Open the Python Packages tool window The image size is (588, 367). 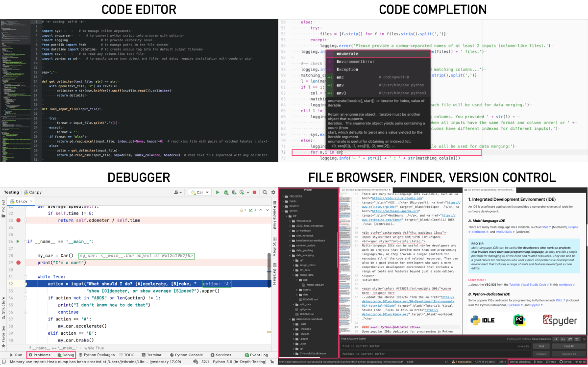(x=96, y=355)
